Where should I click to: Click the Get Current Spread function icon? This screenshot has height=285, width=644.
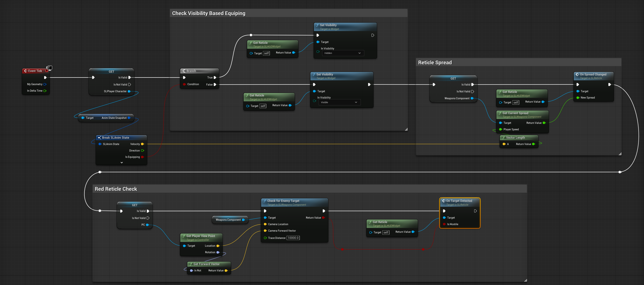coord(500,113)
